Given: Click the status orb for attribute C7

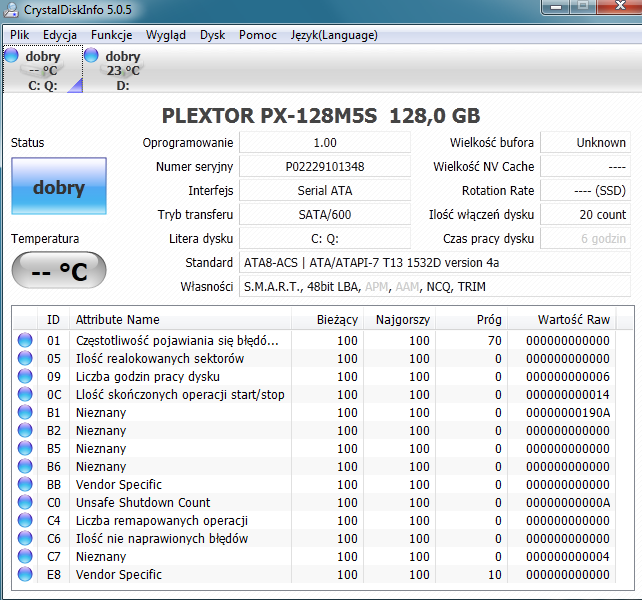Looking at the screenshot, I should pos(25,556).
